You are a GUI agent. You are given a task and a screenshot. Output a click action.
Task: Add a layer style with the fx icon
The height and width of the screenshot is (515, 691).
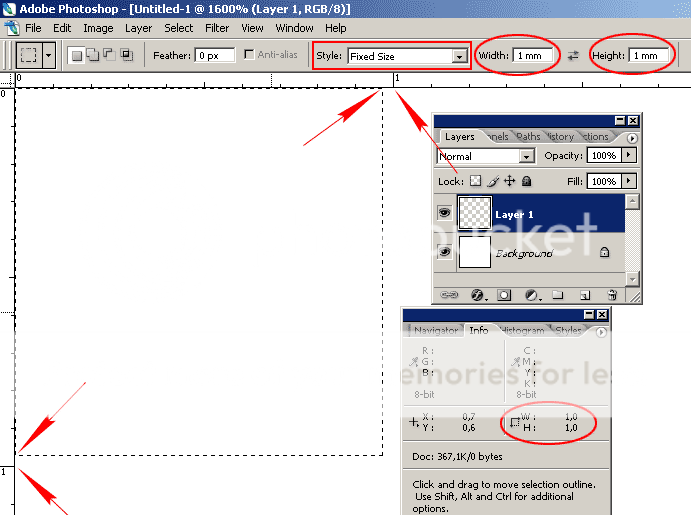[x=477, y=295]
